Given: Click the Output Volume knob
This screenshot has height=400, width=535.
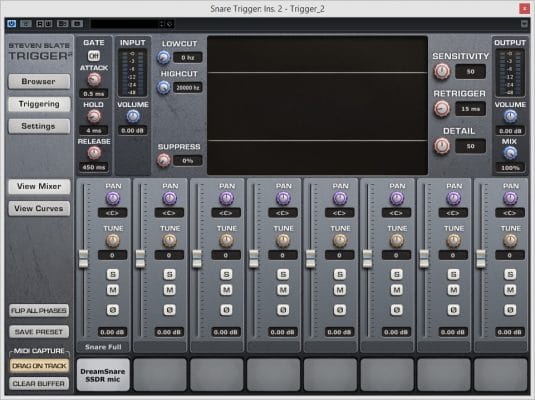Looking at the screenshot, I should pyautogui.click(x=510, y=117).
